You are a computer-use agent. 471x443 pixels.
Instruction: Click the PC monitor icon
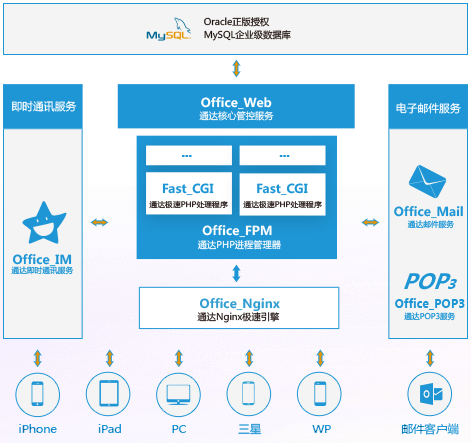click(x=179, y=394)
